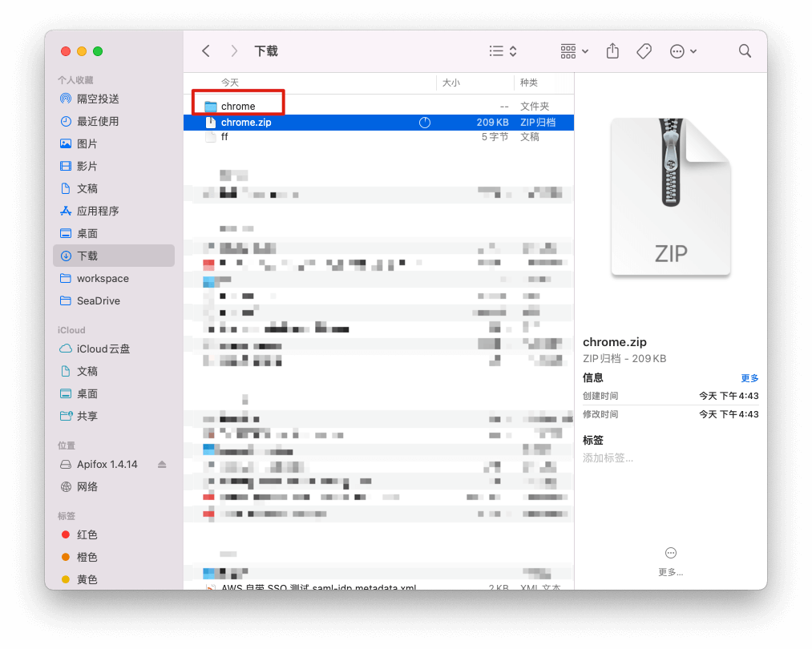Open the more actions (…) menu
Screen dimensions: 812x649
click(683, 50)
